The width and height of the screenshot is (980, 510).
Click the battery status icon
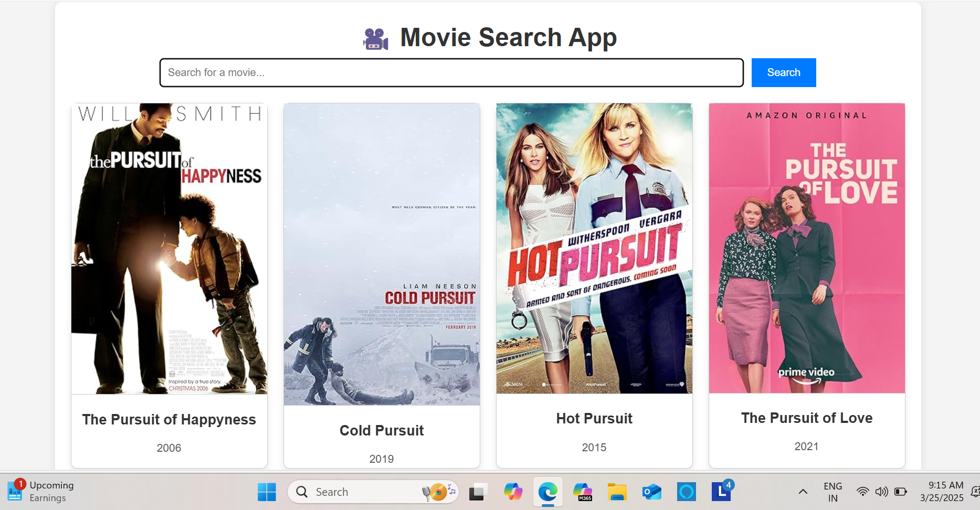pos(901,492)
